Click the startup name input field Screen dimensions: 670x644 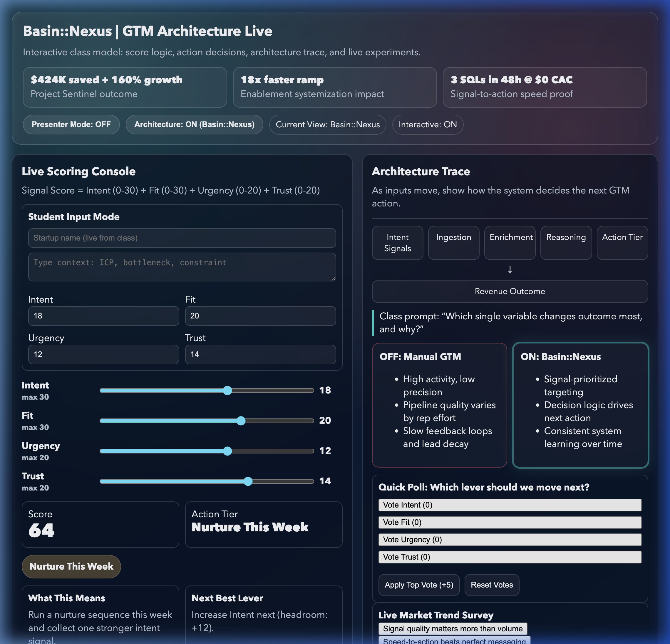[x=182, y=238]
